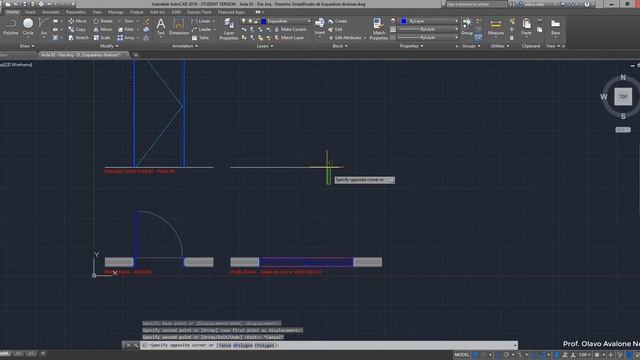640x360 pixels.
Task: Open the Measure utility
Action: (496, 27)
